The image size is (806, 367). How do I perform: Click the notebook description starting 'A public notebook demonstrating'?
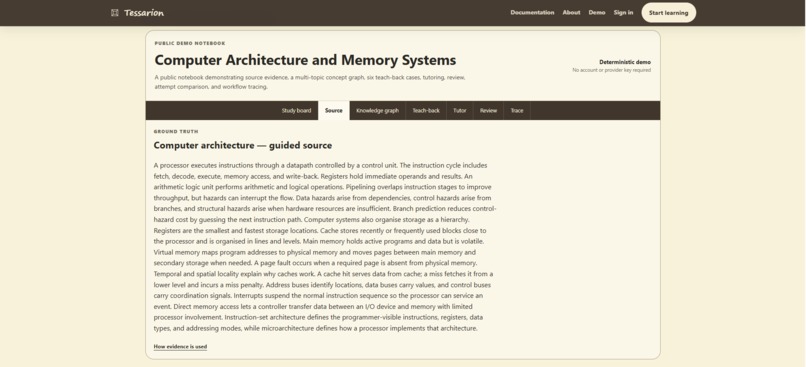[310, 82]
